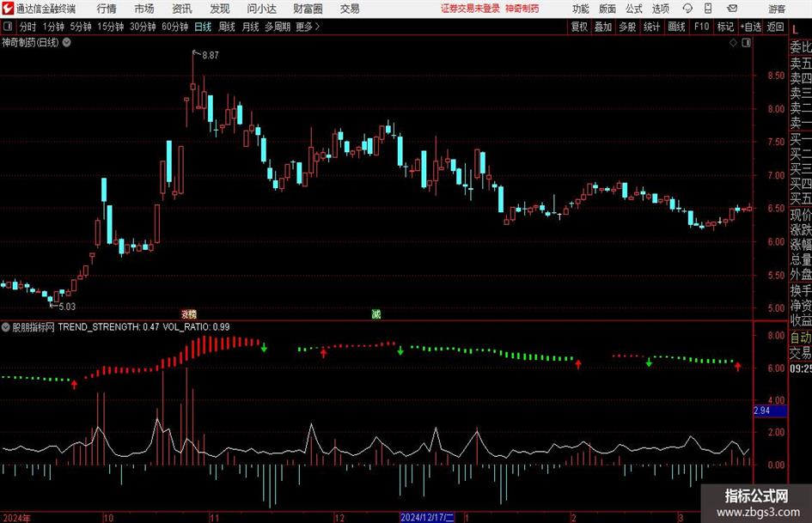Add stock with +自选 button
Viewport: 812px width, 523px height.
click(751, 27)
